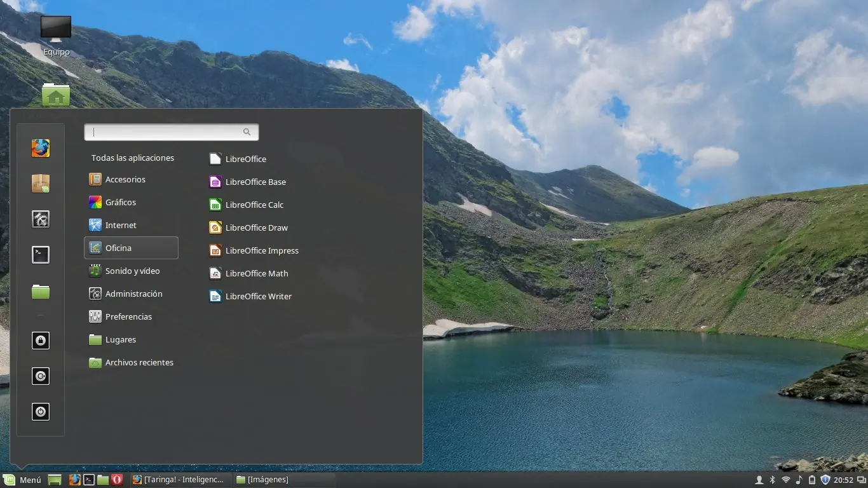The height and width of the screenshot is (488, 868).
Task: Click the battery indicator in the tray
Action: point(811,480)
